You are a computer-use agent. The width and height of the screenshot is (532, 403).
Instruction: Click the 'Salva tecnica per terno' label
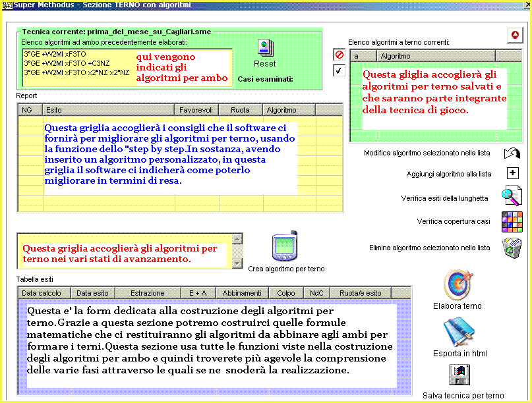(463, 396)
